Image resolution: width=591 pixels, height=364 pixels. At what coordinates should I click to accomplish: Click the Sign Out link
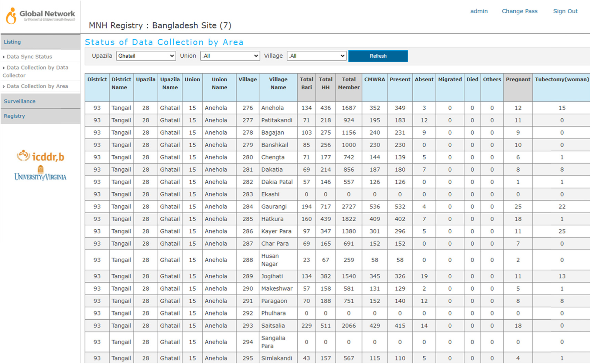tap(565, 11)
